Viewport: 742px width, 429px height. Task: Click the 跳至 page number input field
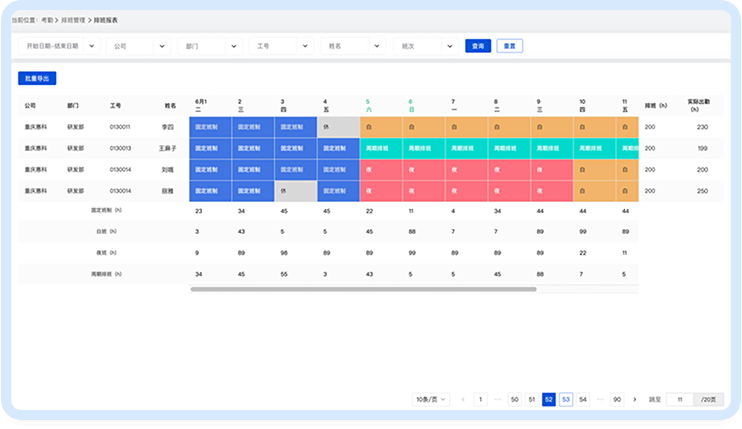[x=680, y=399]
